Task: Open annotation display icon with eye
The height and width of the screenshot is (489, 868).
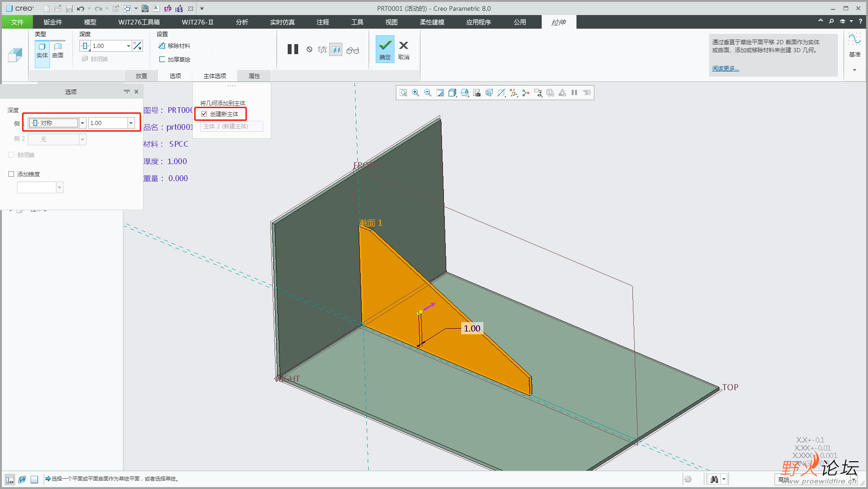Action: (538, 93)
